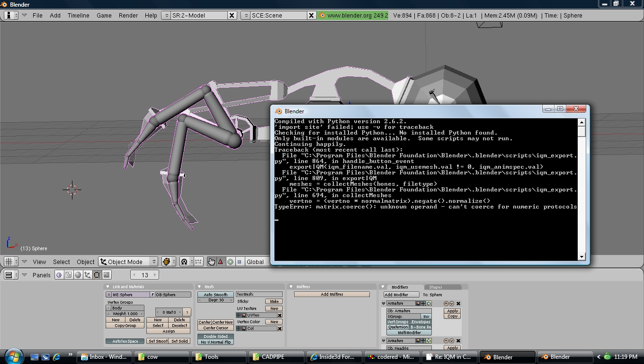Toggle Quaternion option in Armature modifier
This screenshot has width=644, height=364.
point(398,327)
